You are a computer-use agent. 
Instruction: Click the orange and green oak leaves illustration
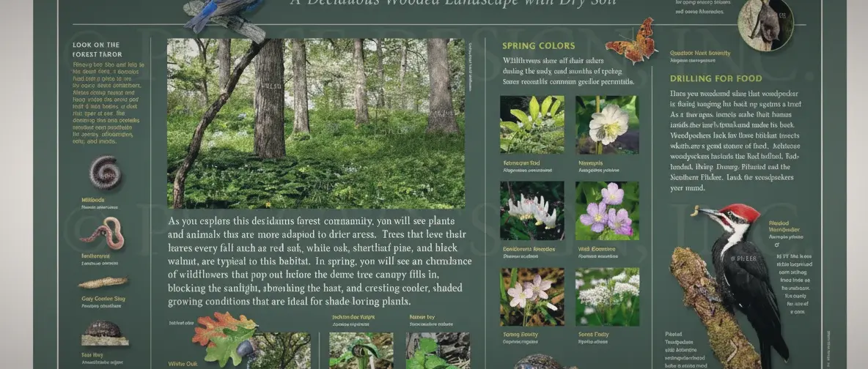[x=225, y=338]
